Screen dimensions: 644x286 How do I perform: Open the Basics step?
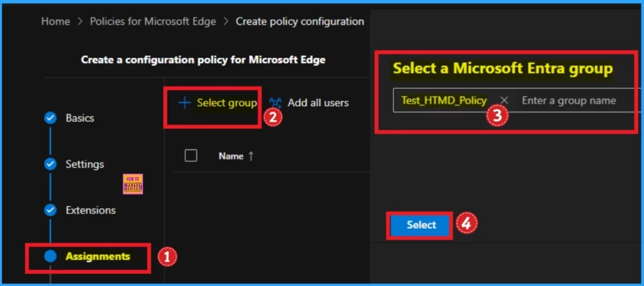click(x=80, y=118)
